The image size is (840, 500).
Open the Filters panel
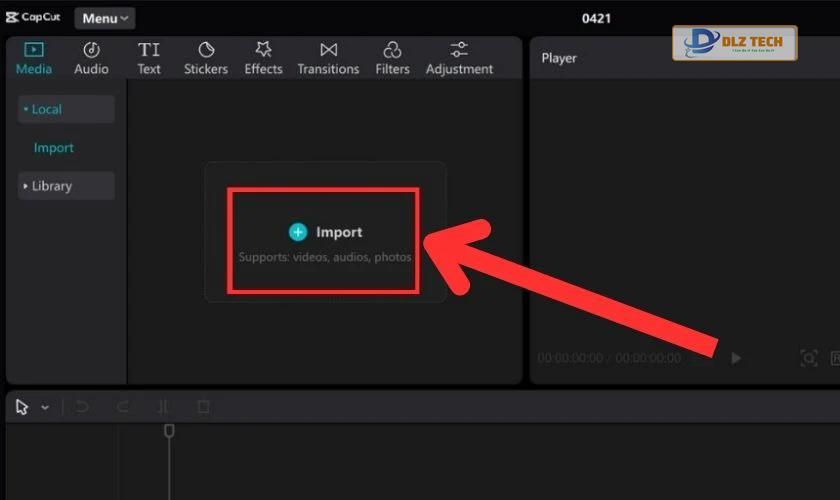392,58
